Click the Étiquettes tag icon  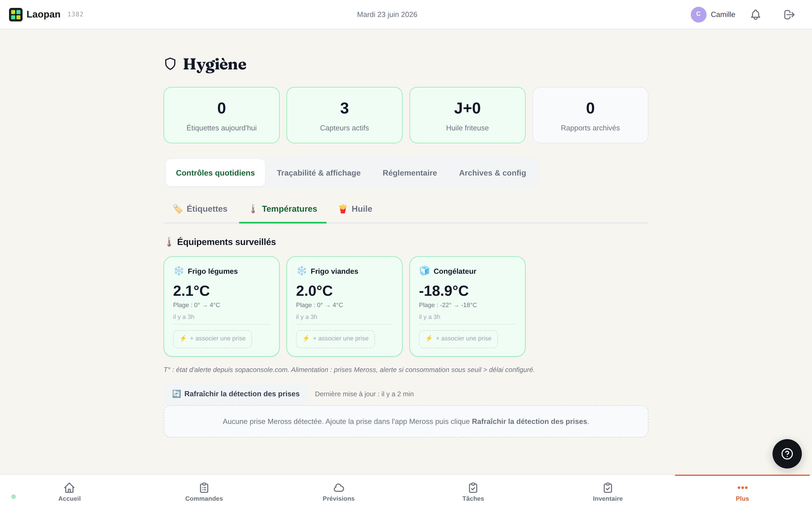pyautogui.click(x=178, y=209)
